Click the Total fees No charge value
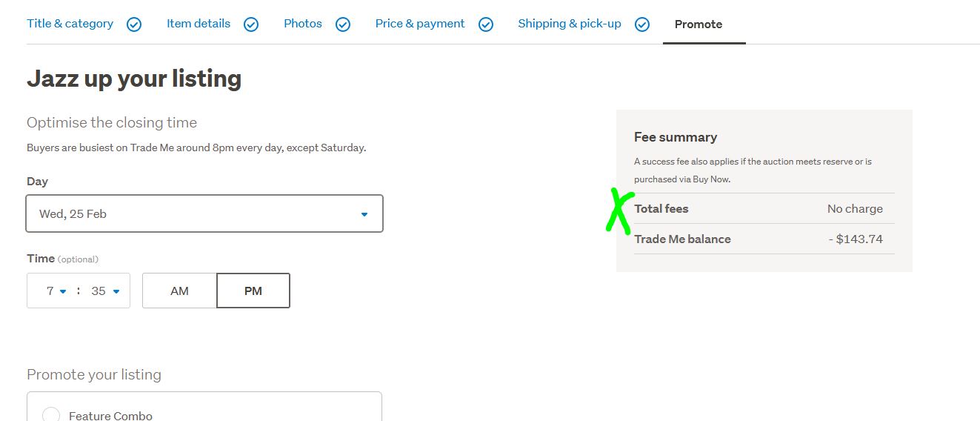Screen dimensions: 980x421 (855, 208)
